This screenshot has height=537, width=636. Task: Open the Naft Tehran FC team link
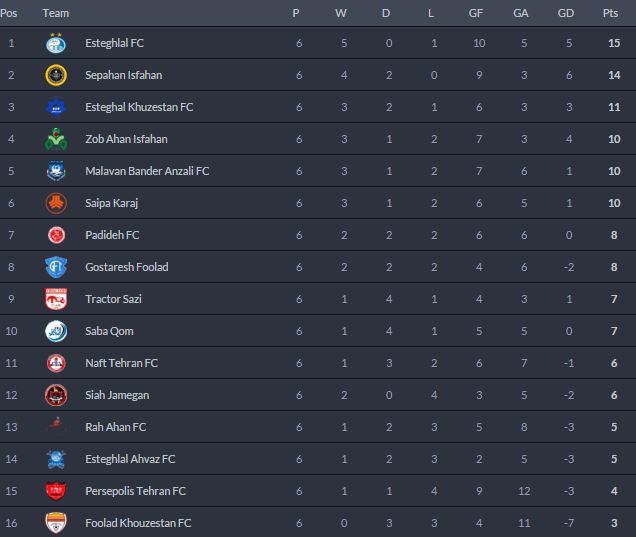coord(122,363)
